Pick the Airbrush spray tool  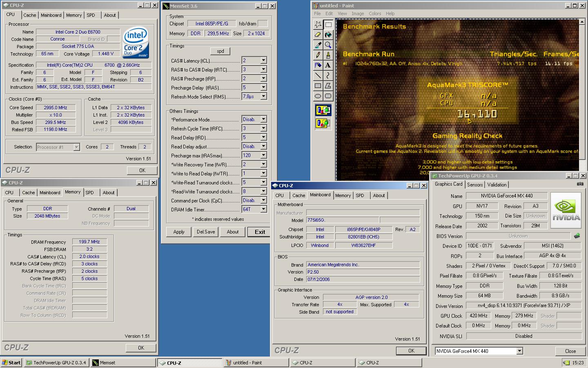point(318,65)
